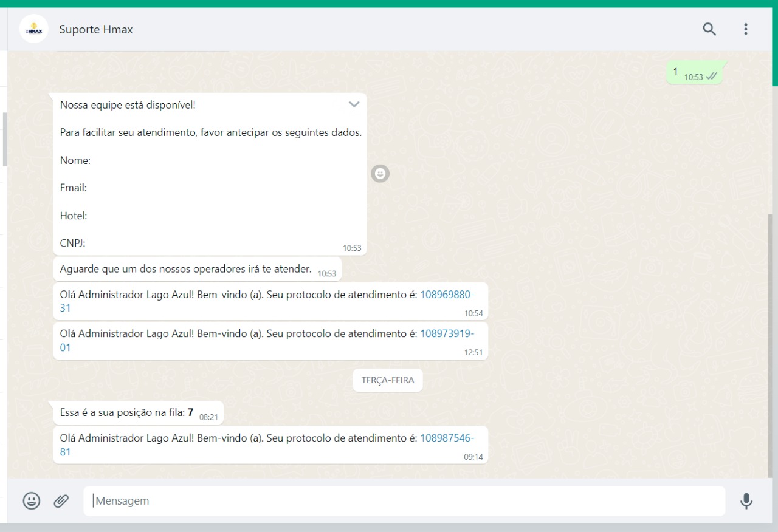Open the three-dot chat menu
Image resolution: width=778 pixels, height=532 pixels.
pyautogui.click(x=746, y=29)
